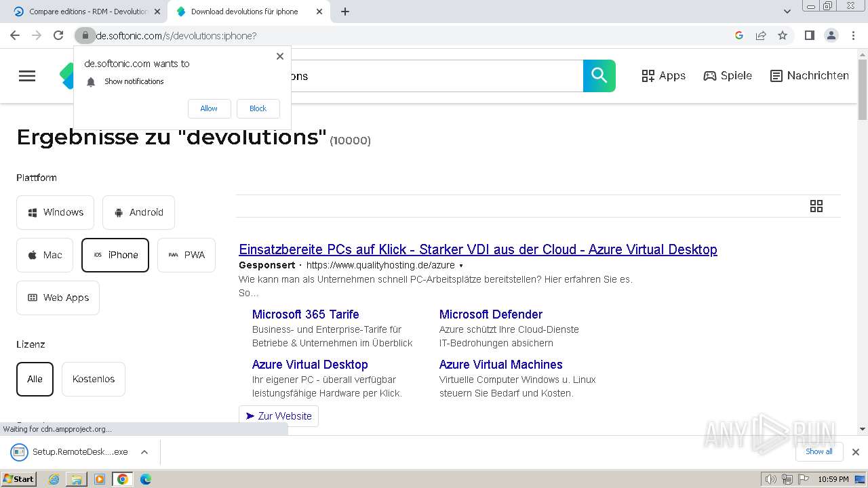Image resolution: width=868 pixels, height=488 pixels.
Task: Filter platform by Windows
Action: [55, 212]
